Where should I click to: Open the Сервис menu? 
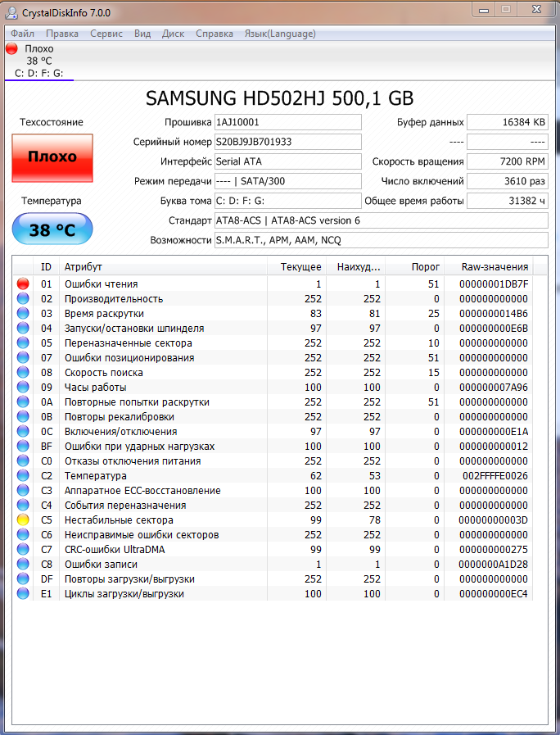106,34
